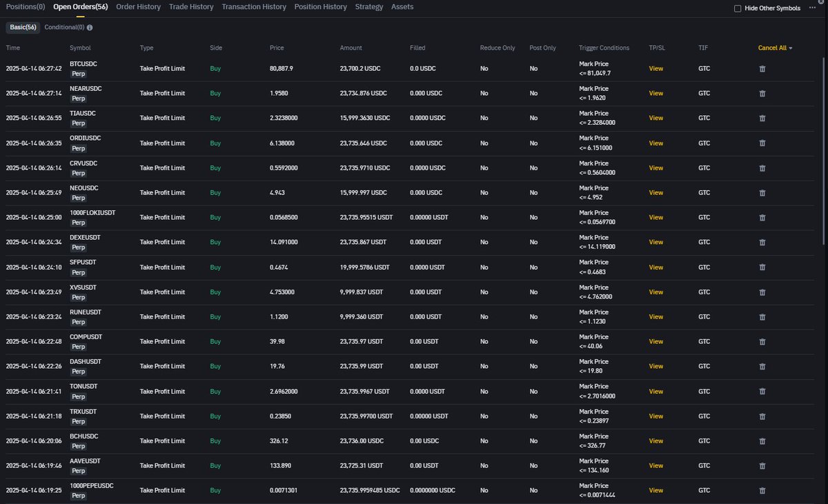The height and width of the screenshot is (504, 828).
Task: View TP/SL for the DEXEUSDT order
Action: (656, 243)
